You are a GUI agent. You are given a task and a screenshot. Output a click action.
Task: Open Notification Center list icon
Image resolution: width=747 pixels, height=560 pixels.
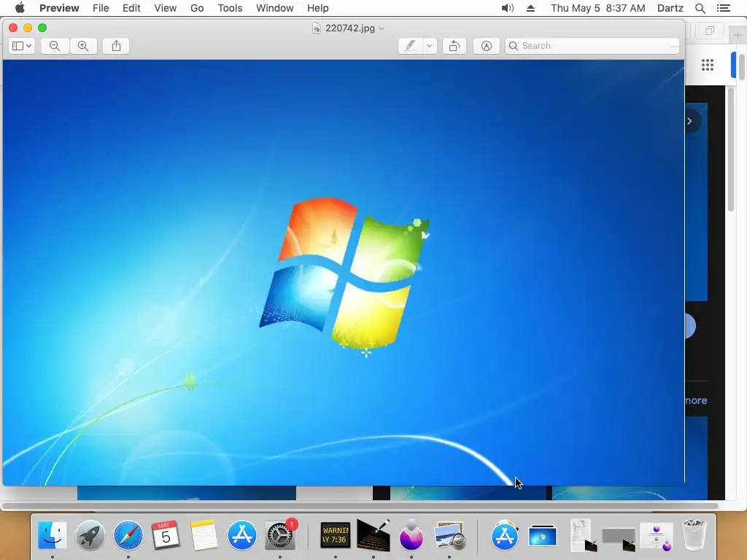pyautogui.click(x=723, y=8)
